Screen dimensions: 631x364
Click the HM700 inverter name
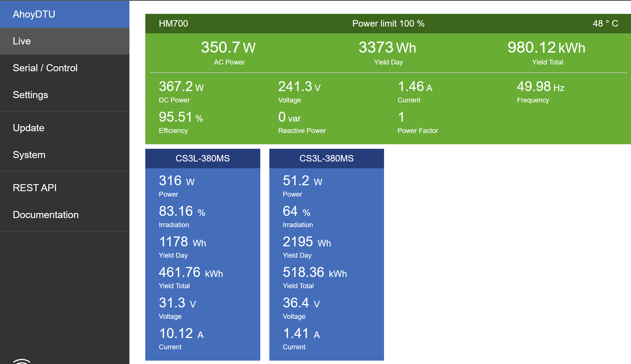point(173,23)
